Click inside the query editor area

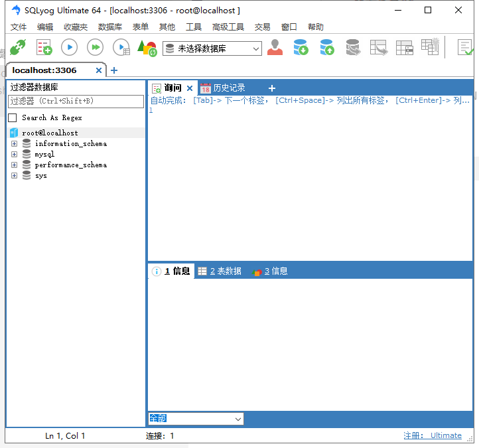click(x=310, y=183)
